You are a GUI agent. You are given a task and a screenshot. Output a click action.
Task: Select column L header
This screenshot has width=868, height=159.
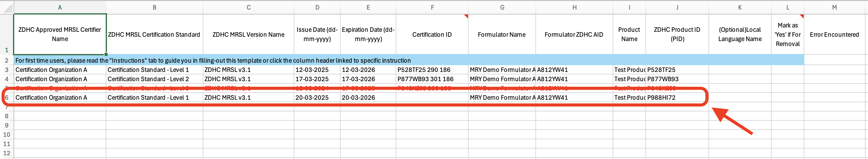[787, 7]
